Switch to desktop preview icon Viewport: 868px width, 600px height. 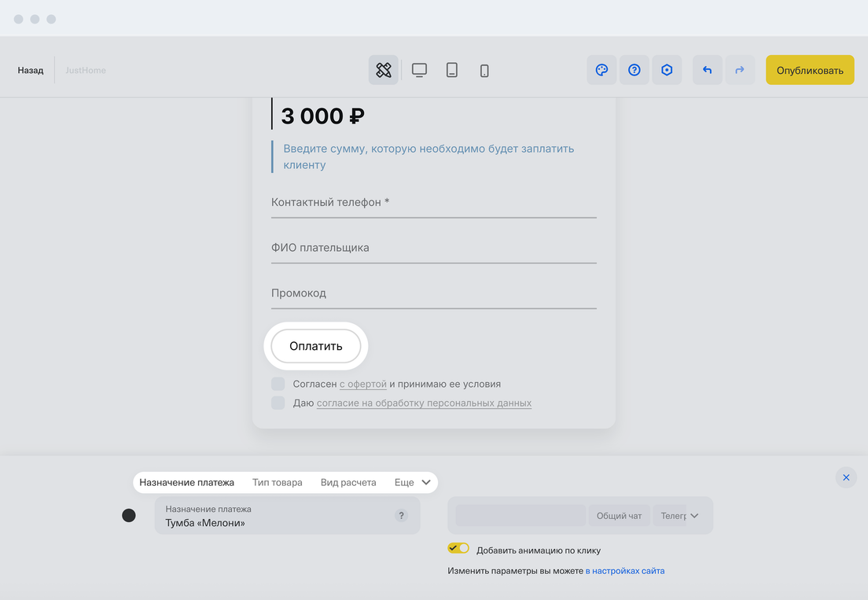pos(419,70)
